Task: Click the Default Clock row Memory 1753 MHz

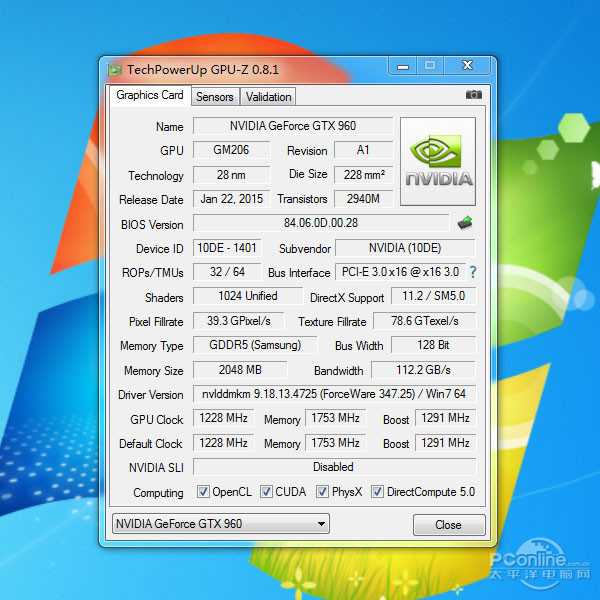Action: tap(335, 443)
